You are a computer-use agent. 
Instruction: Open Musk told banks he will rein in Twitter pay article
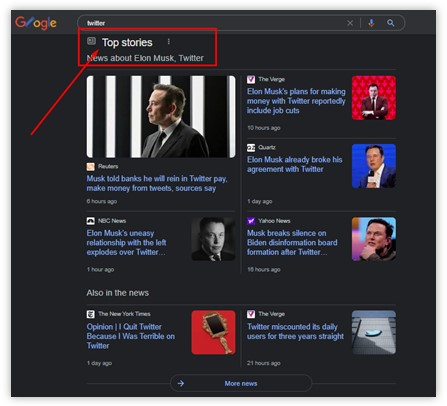coord(157,183)
